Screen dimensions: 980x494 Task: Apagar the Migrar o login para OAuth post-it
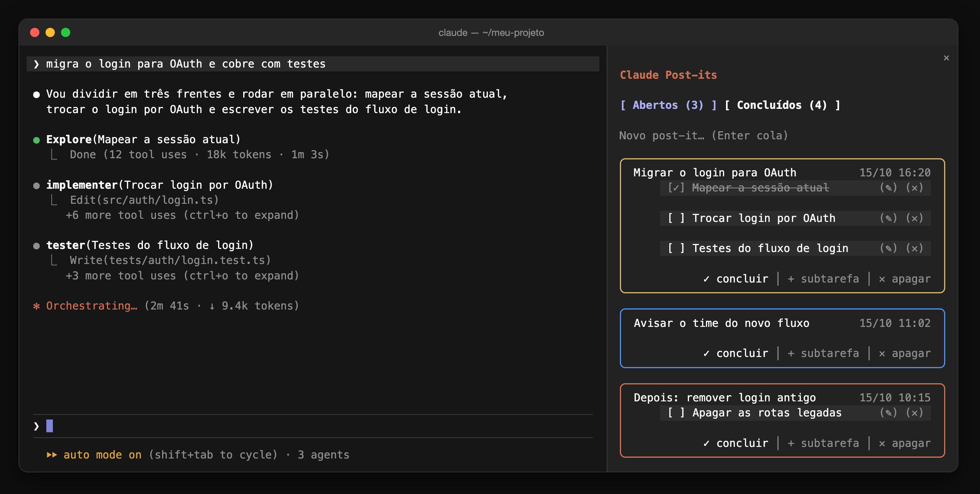click(904, 279)
